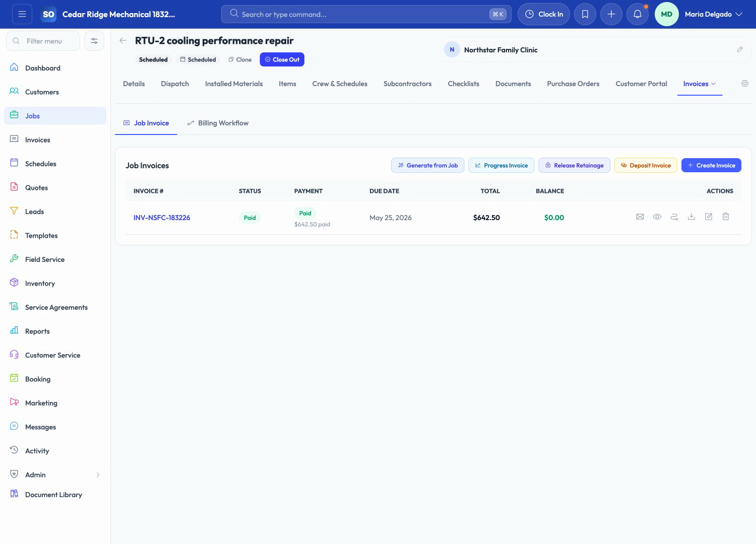Click the Deposit Invoice button

[646, 165]
